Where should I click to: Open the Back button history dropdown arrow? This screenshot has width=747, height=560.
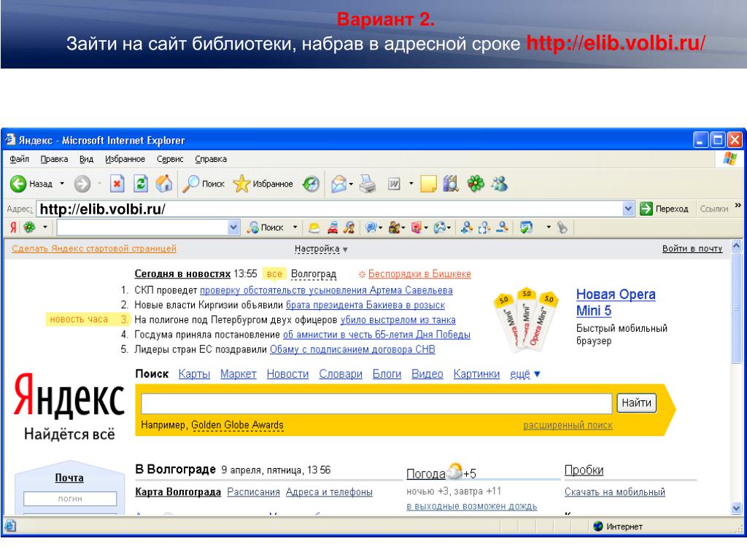pyautogui.click(x=62, y=184)
